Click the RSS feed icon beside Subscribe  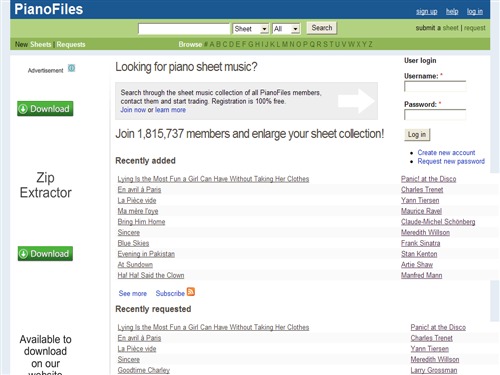point(191,292)
